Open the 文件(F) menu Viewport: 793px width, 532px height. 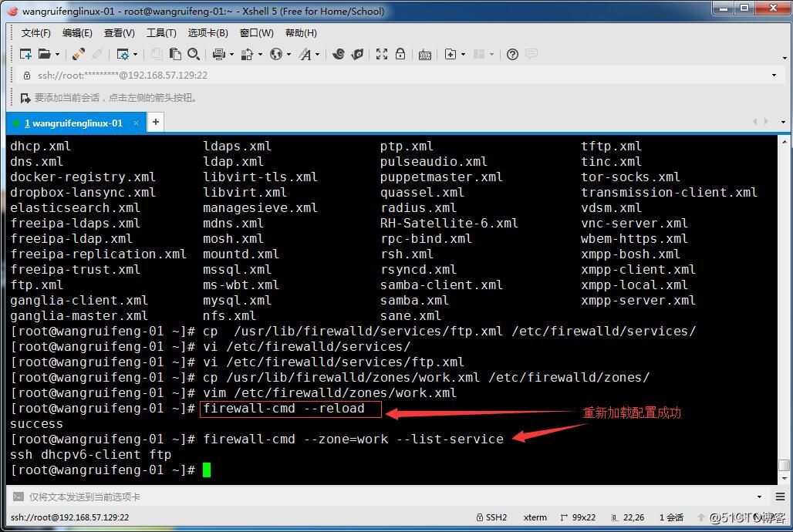click(x=36, y=33)
